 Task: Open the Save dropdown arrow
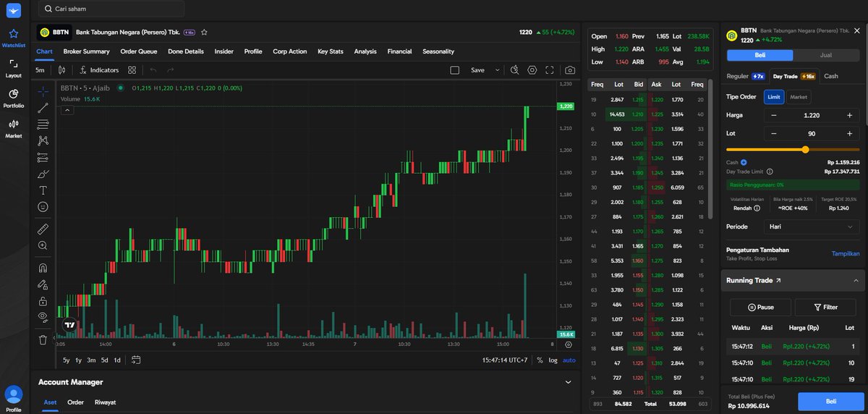pos(497,70)
